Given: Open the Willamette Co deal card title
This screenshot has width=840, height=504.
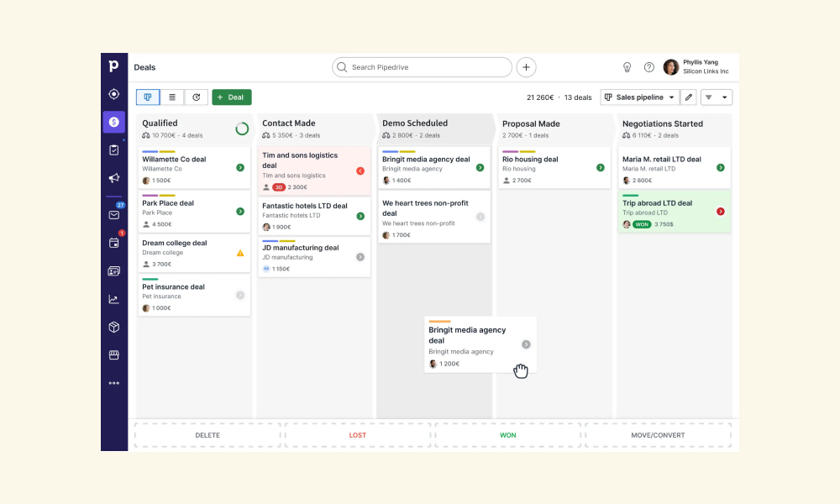Looking at the screenshot, I should (174, 159).
